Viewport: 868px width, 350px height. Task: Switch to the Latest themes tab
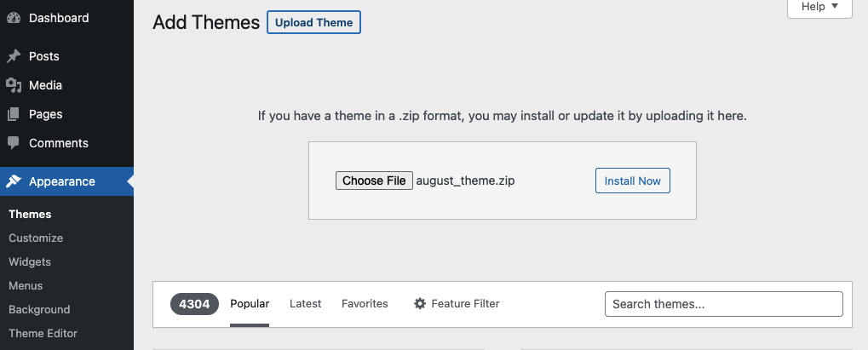pos(306,304)
